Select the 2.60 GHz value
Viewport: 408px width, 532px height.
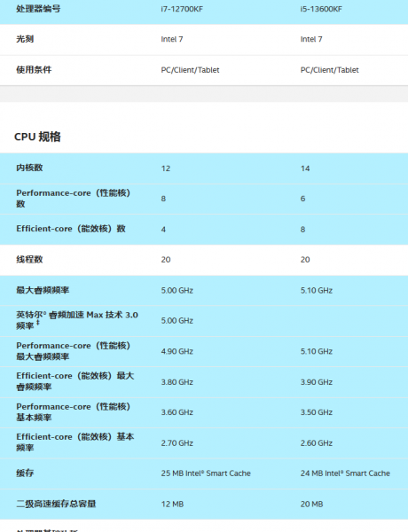click(317, 443)
